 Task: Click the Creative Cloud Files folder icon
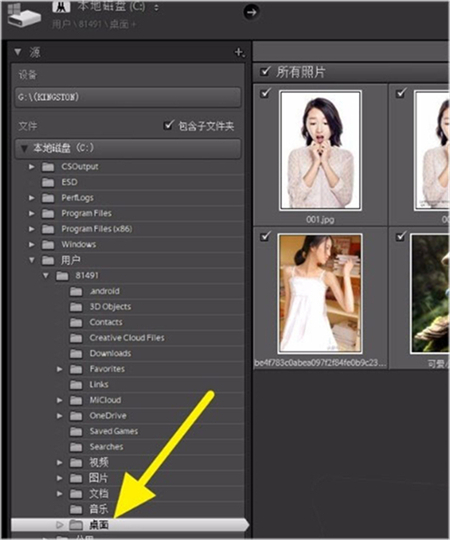[x=76, y=338]
